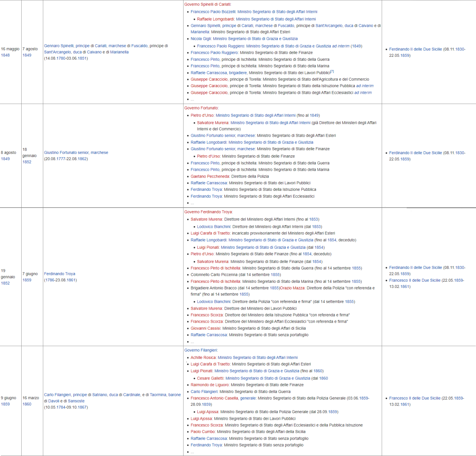Open the Orazio Mazza link
476x456 pixels.
tap(292, 288)
